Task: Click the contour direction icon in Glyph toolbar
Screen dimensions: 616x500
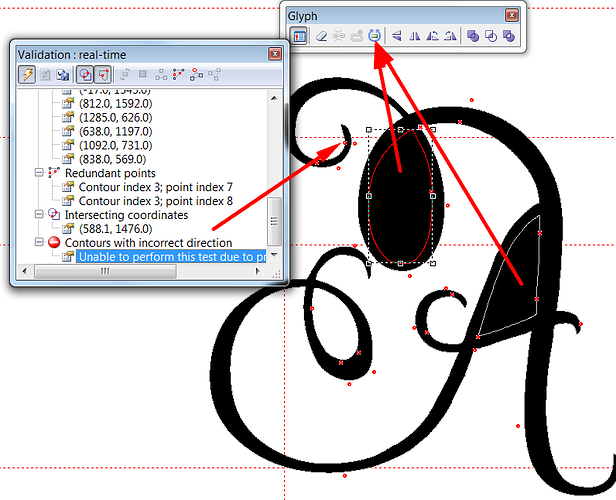Action: coord(375,35)
